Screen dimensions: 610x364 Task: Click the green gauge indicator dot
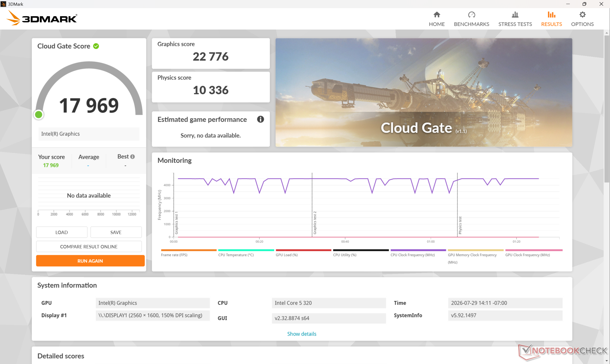point(39,115)
